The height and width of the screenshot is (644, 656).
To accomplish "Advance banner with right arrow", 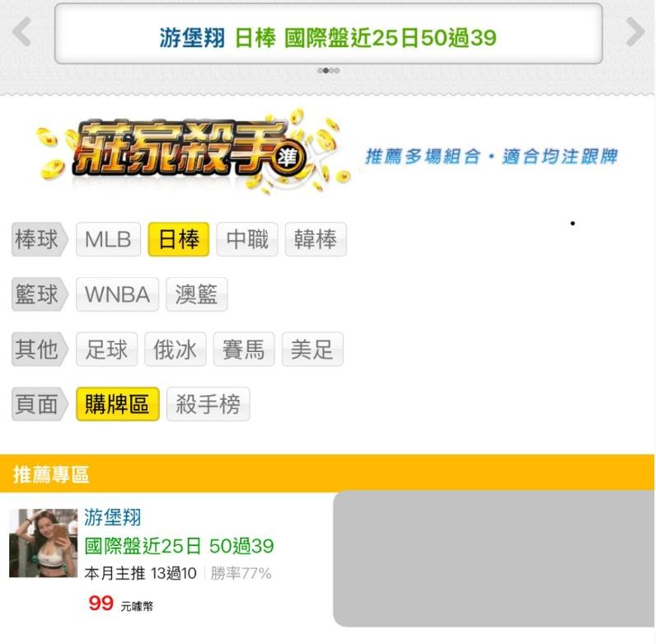I will tap(635, 32).
